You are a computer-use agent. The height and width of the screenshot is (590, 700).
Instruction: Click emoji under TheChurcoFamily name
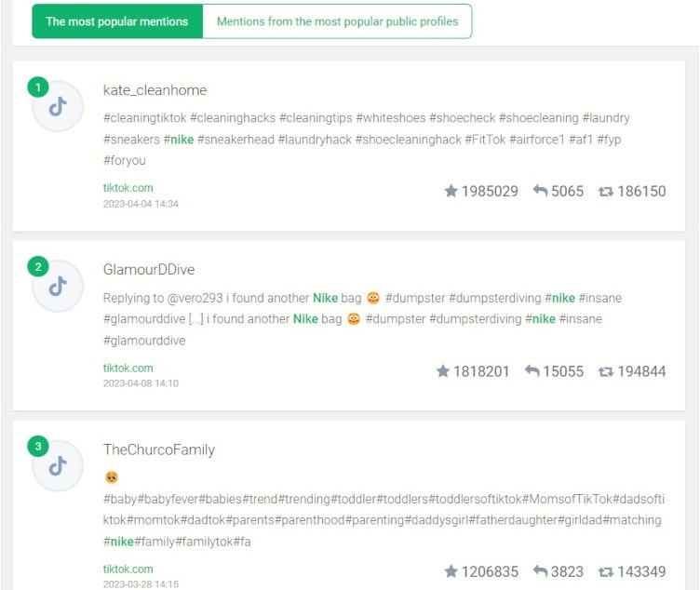coord(112,477)
